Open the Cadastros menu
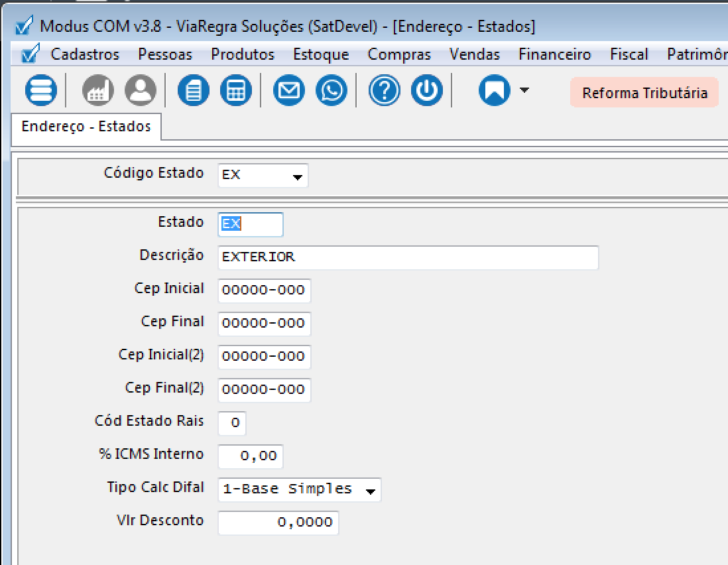This screenshot has height=565, width=728. click(85, 54)
